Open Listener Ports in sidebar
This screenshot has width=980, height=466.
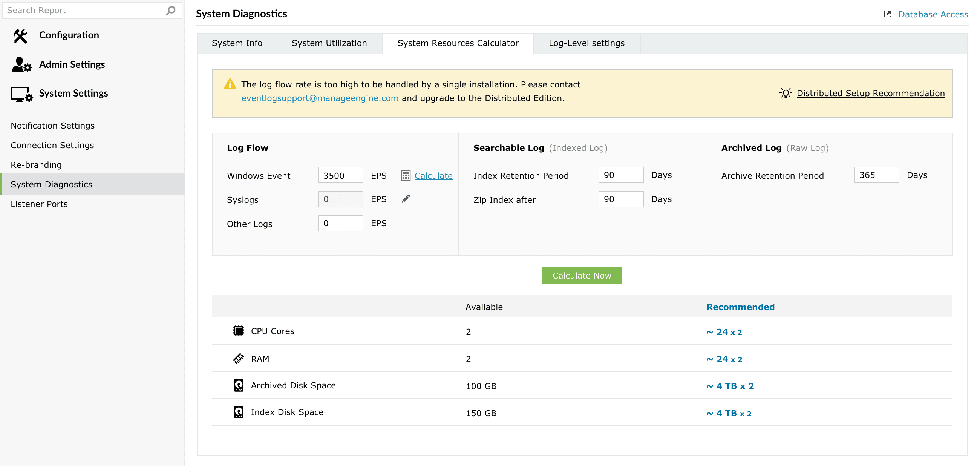tap(39, 204)
